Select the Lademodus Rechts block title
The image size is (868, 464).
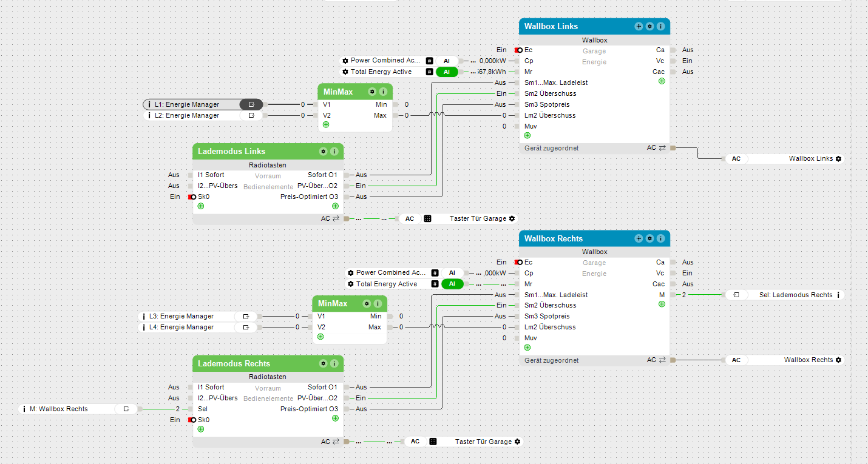(x=234, y=363)
